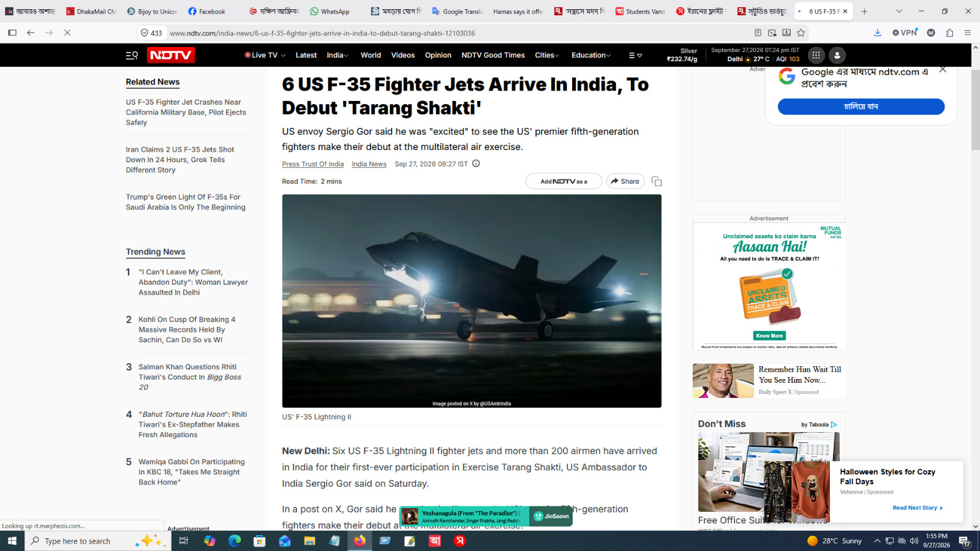Click the Read Next Story link

[918, 508]
